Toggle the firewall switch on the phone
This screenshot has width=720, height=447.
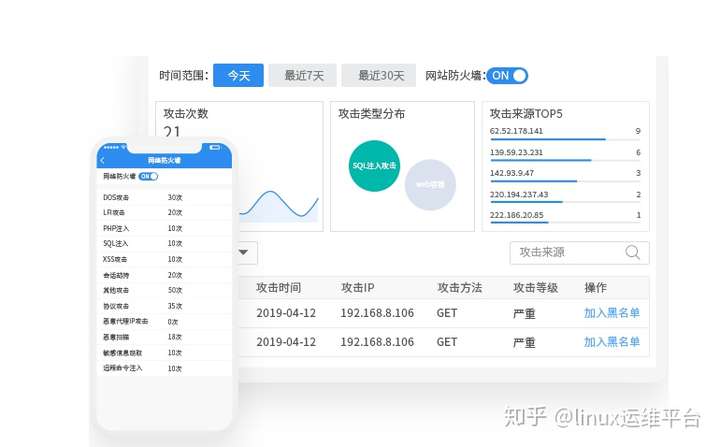tap(148, 176)
